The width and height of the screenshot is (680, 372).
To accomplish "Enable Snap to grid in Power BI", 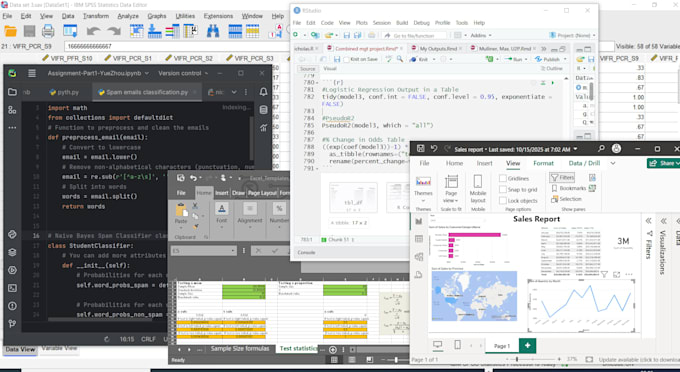I will click(x=503, y=189).
